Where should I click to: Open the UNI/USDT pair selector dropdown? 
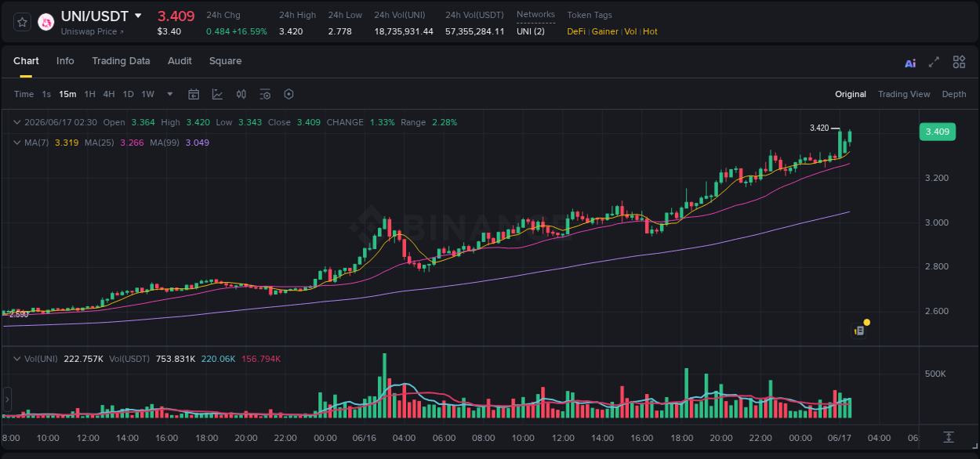click(139, 16)
